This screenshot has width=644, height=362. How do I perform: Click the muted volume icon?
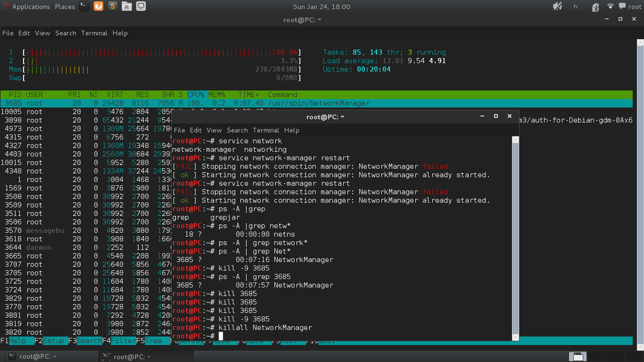557,6
